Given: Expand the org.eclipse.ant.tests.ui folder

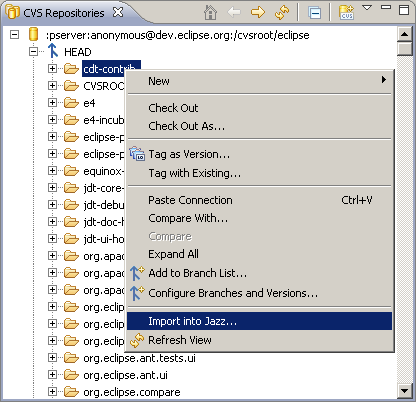Looking at the screenshot, I should (x=52, y=358).
